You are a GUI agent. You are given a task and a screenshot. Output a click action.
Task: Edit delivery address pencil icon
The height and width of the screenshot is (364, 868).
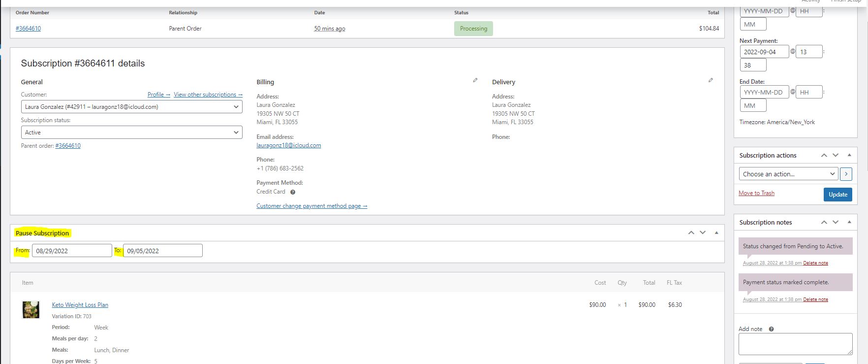(711, 80)
